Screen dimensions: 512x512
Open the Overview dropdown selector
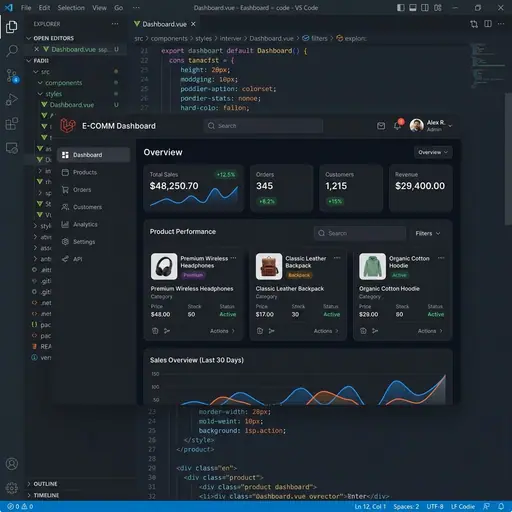tap(433, 152)
